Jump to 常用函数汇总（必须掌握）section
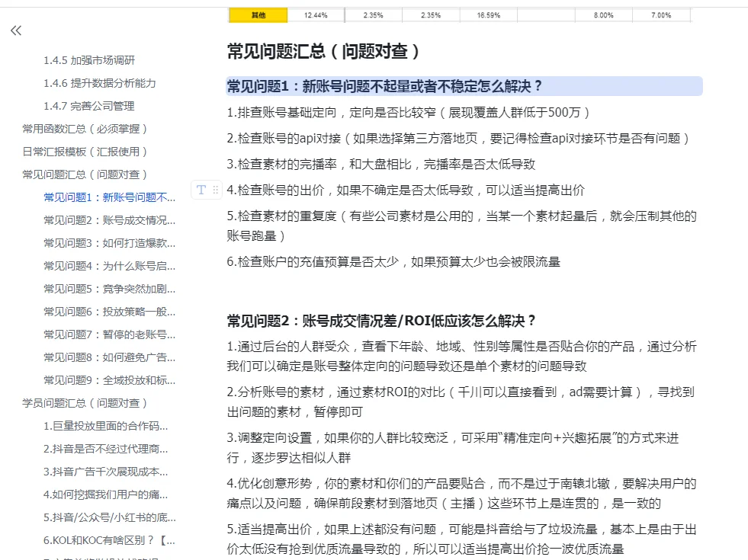748x560 pixels. (x=85, y=130)
